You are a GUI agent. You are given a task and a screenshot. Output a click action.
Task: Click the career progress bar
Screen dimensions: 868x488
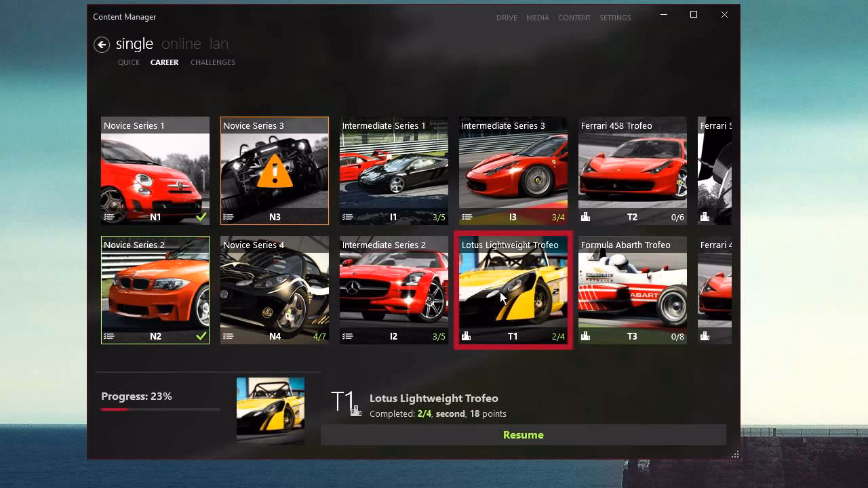161,409
